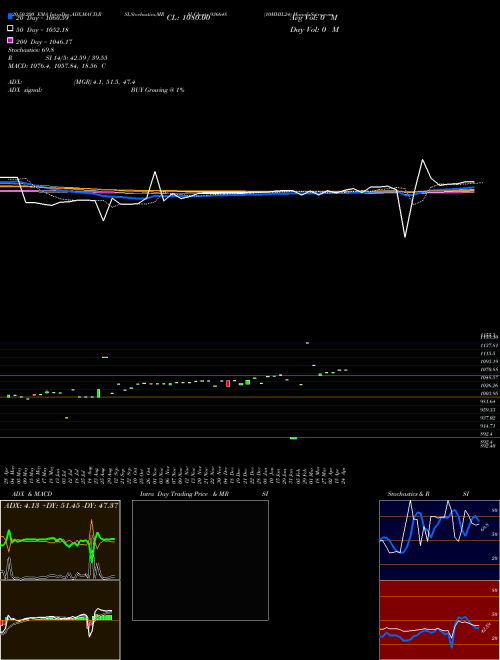The image size is (500, 660).
Task: Click the red RSI chart panel
Action: point(439,620)
